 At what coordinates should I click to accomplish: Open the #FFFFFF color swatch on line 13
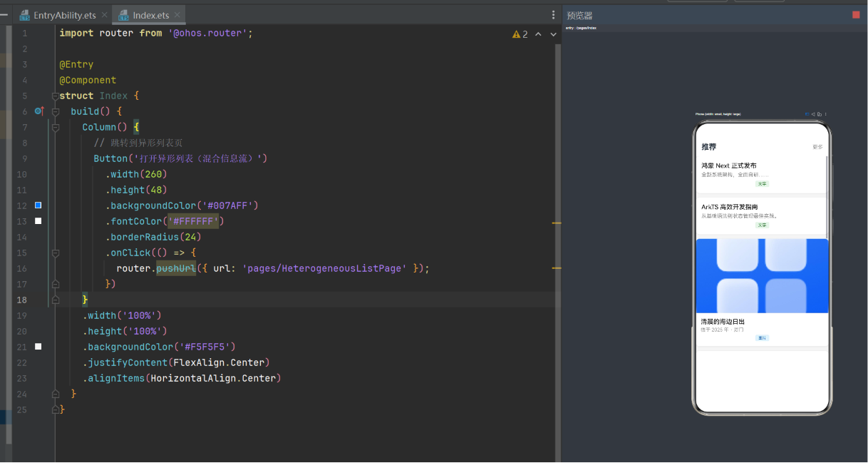coord(38,221)
